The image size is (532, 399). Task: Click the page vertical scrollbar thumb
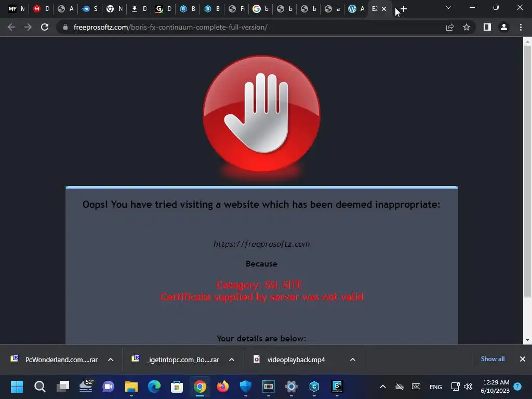[527, 171]
